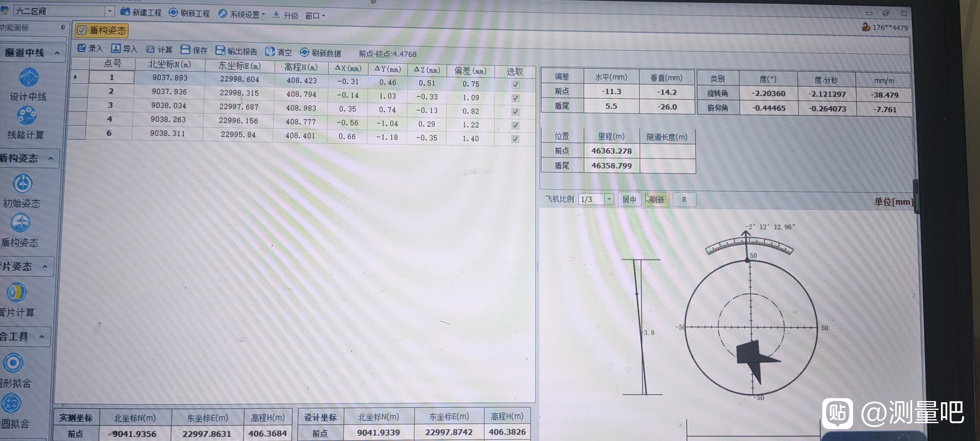Select point number 4 row cell
Viewport: 980px width, 441px height.
(x=110, y=119)
